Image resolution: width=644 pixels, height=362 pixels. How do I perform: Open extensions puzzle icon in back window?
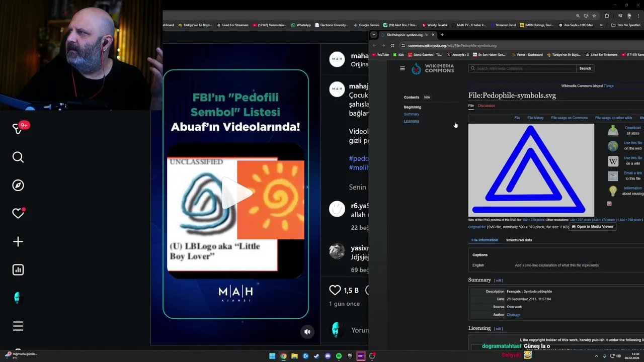tap(608, 16)
